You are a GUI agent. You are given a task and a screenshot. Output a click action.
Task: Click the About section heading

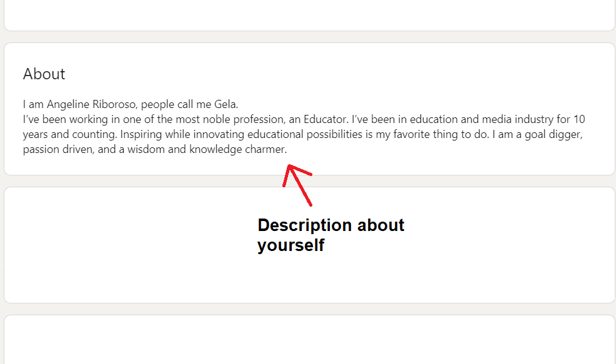pos(44,74)
